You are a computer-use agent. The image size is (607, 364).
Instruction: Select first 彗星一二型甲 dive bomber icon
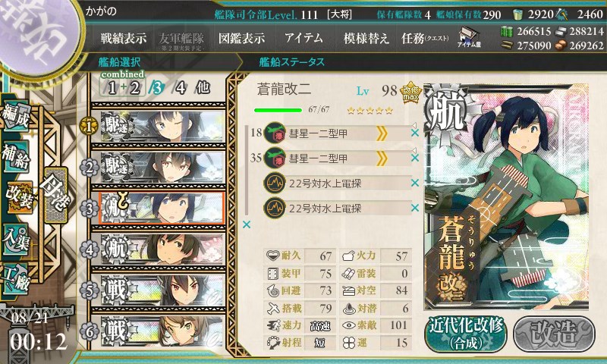(275, 133)
